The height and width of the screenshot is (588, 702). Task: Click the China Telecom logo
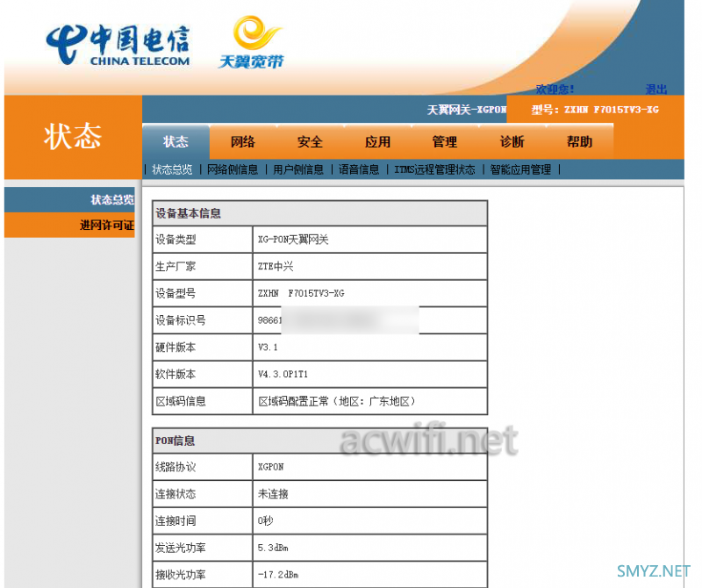click(118, 45)
